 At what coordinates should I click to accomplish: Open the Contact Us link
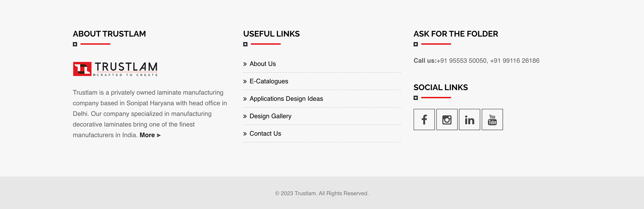point(265,134)
